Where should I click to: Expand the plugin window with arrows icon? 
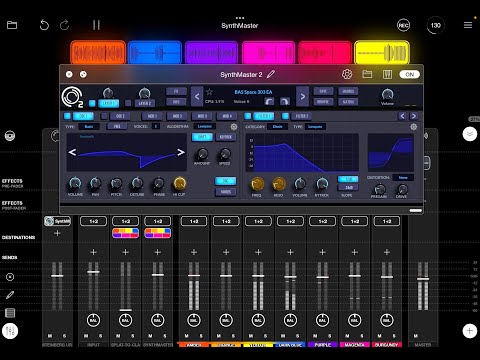click(83, 74)
